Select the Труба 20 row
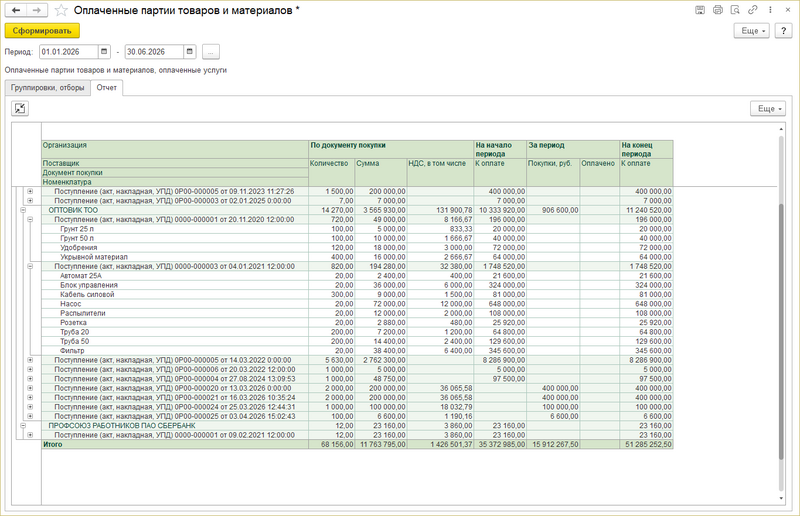The height and width of the screenshot is (516, 800). pos(357,332)
